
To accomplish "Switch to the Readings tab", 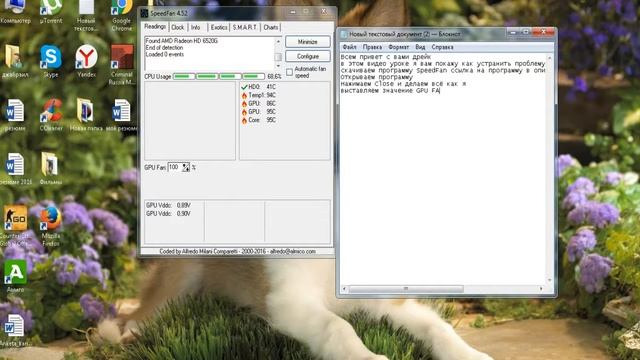I will point(155,27).
